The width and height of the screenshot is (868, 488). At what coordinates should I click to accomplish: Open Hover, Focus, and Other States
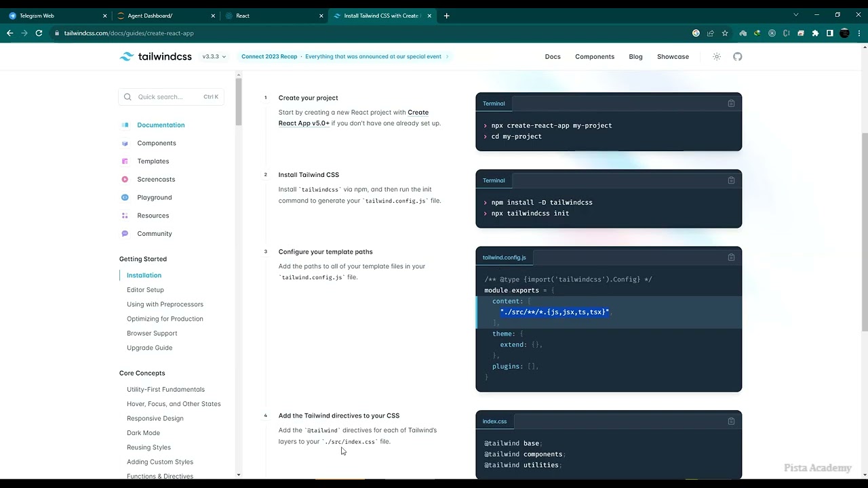(x=174, y=404)
